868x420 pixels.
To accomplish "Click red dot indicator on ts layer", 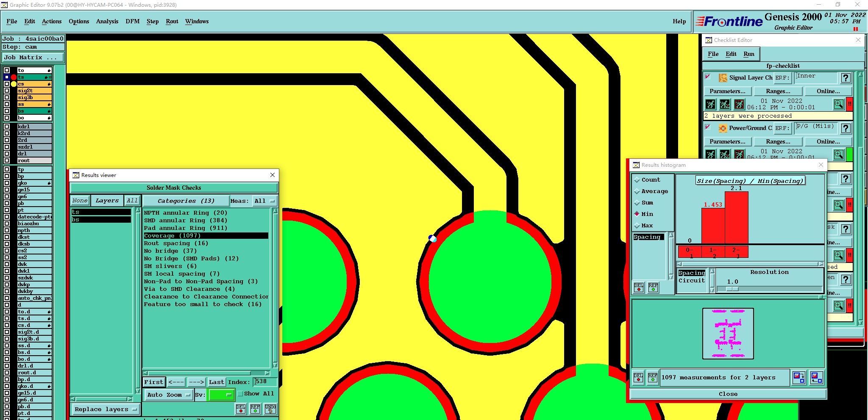I will [x=14, y=77].
